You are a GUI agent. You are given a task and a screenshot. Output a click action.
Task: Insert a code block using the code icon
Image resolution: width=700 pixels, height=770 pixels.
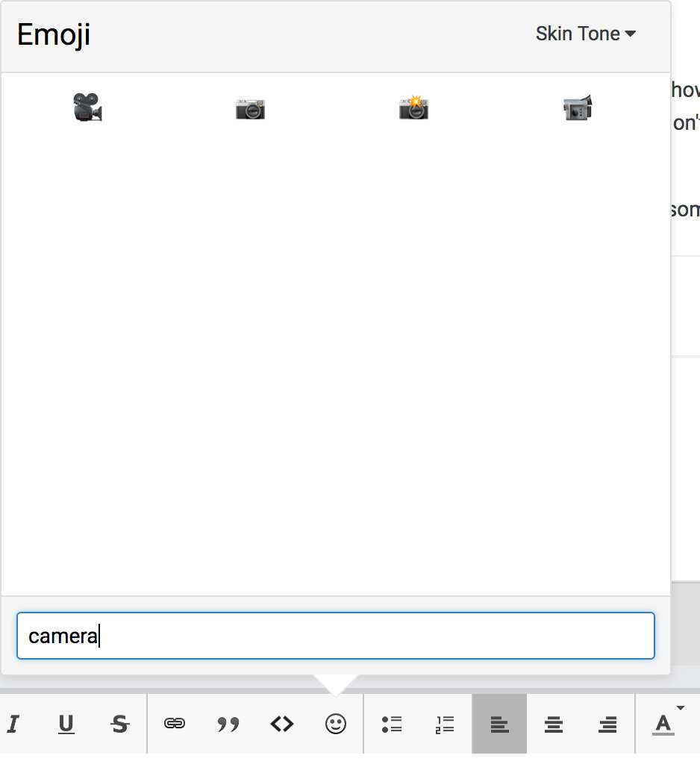[x=282, y=724]
